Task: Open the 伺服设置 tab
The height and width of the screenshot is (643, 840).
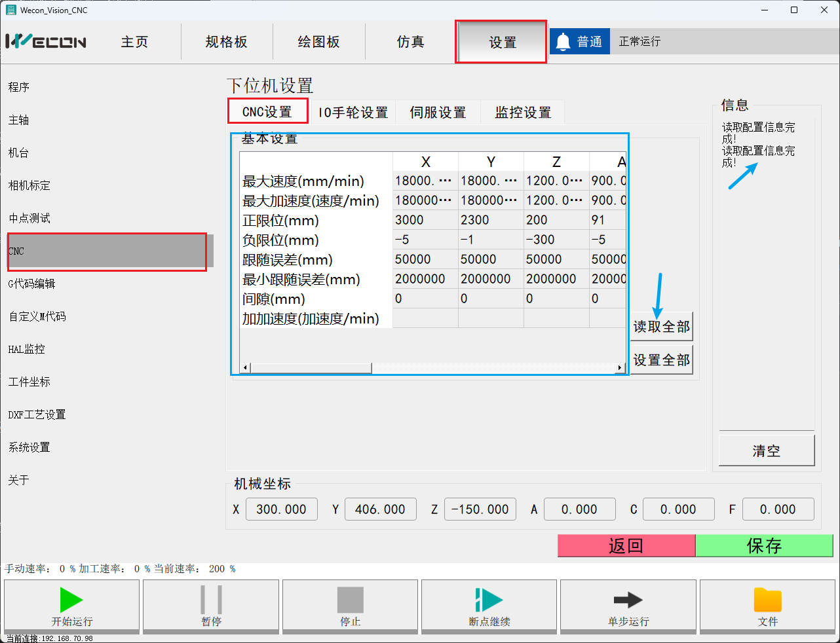Action: [438, 113]
